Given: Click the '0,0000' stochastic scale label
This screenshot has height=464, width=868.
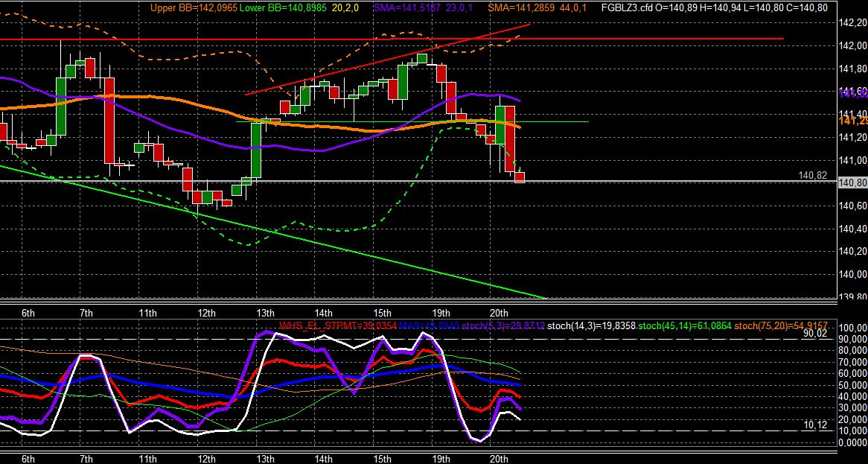Looking at the screenshot, I should click(854, 442).
